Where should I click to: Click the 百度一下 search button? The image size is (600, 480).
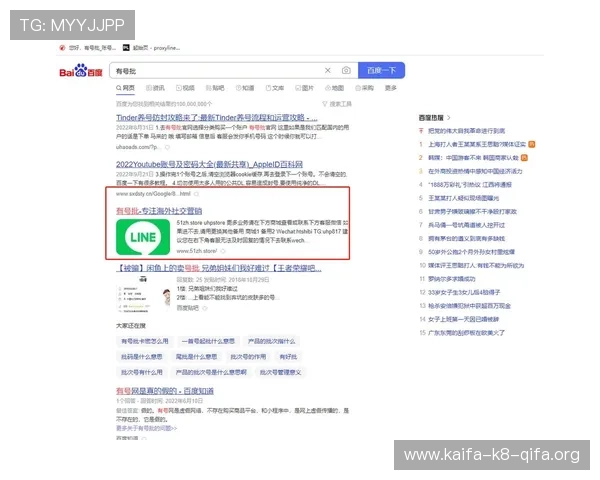click(x=381, y=70)
